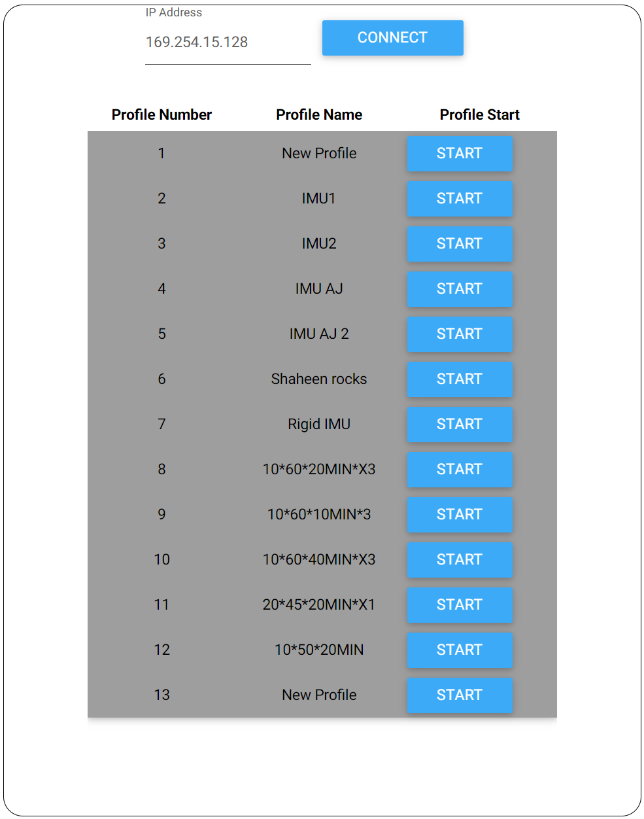This screenshot has height=819, width=644.
Task: Select the Shaheen rocks profile name
Action: [x=319, y=379]
